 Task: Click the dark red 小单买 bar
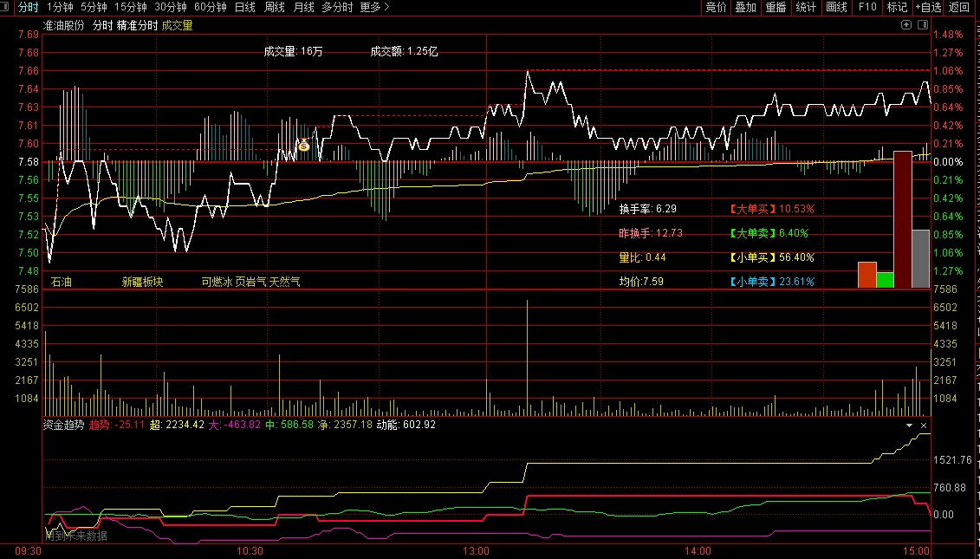(x=903, y=219)
